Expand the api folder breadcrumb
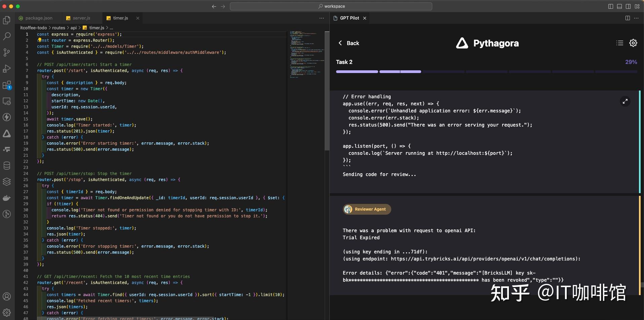Viewport: 644px width, 320px height. pyautogui.click(x=74, y=28)
